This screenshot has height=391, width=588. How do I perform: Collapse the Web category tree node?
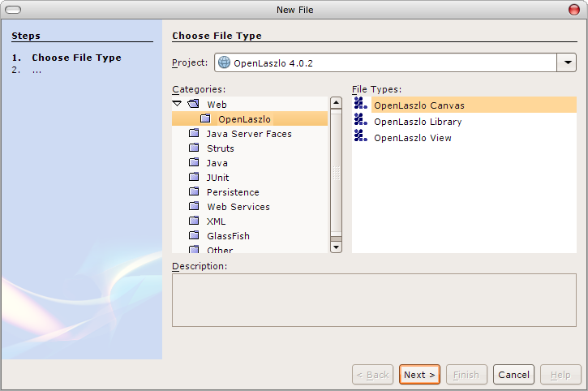point(177,104)
